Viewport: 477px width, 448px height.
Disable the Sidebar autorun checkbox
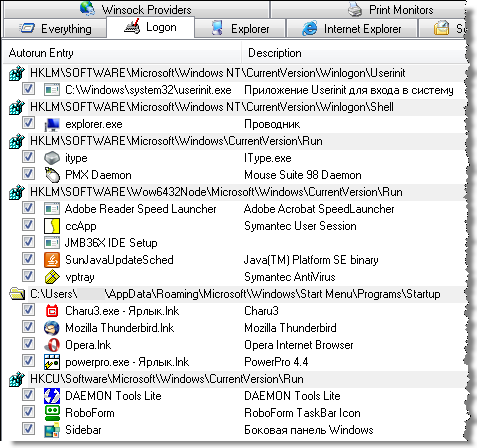point(28,429)
